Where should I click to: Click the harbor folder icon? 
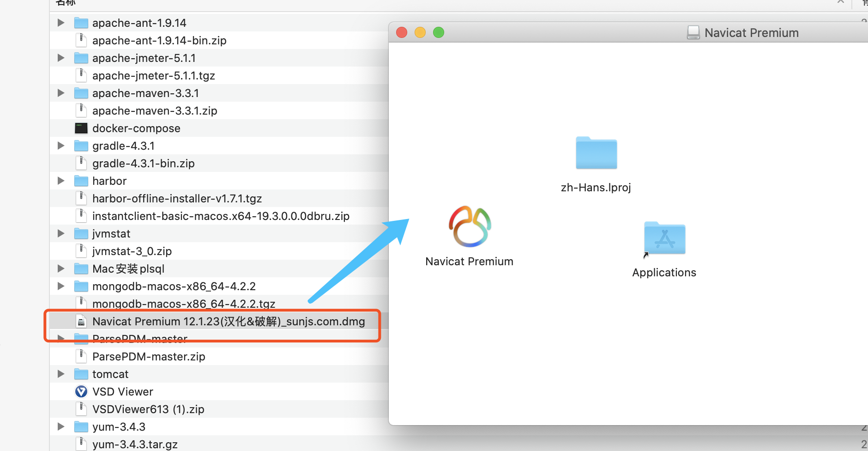pos(81,181)
